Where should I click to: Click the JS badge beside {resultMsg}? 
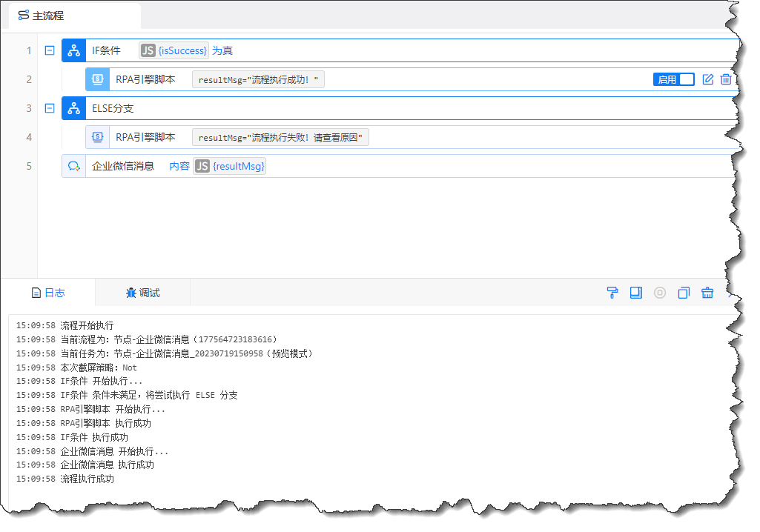(202, 166)
